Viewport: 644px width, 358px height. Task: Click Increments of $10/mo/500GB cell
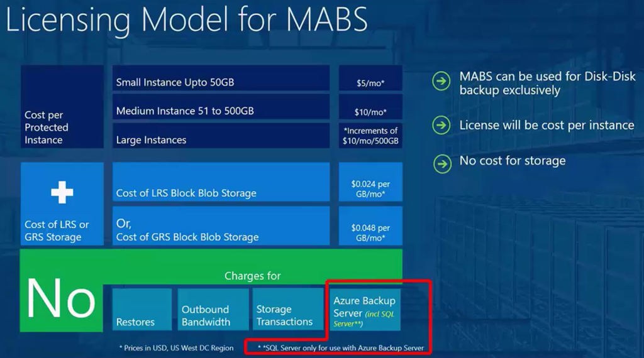(370, 136)
